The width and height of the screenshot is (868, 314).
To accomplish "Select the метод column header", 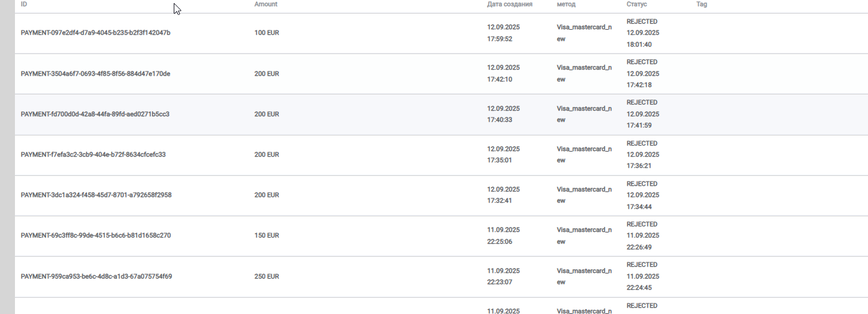I will point(566,4).
